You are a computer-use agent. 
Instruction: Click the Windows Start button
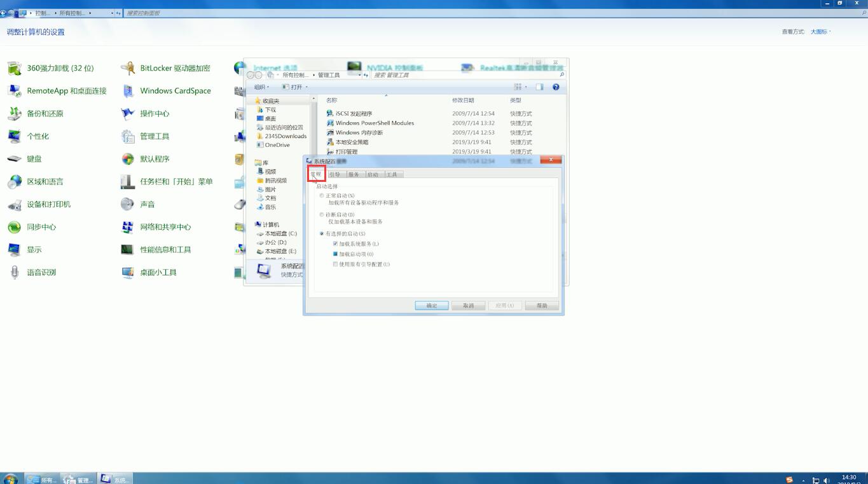pyautogui.click(x=10, y=479)
